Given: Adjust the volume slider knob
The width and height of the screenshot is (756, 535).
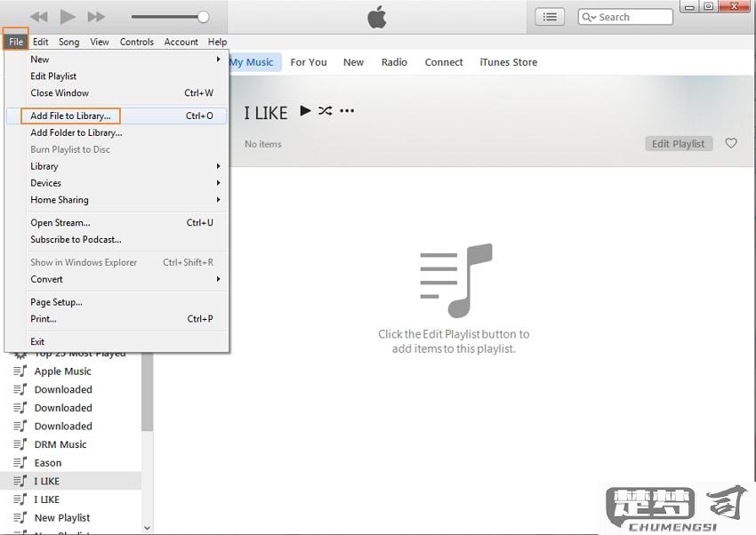Looking at the screenshot, I should (x=204, y=17).
